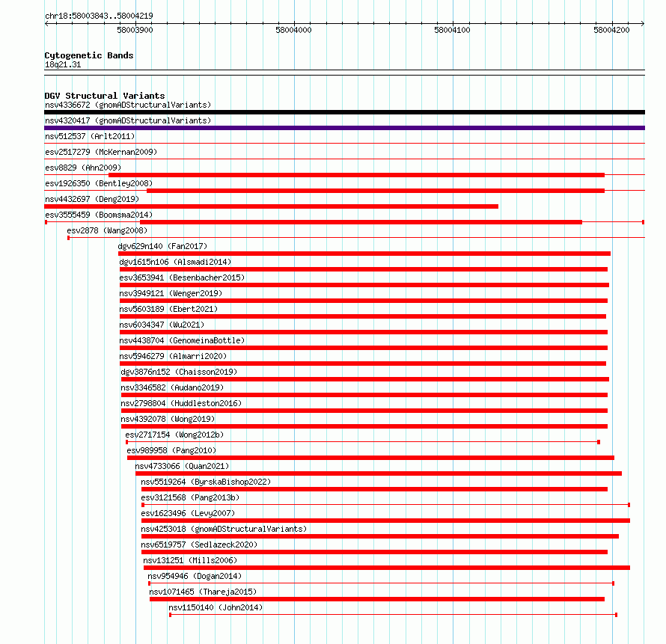Click the 58004000 ruler position label

click(x=293, y=30)
